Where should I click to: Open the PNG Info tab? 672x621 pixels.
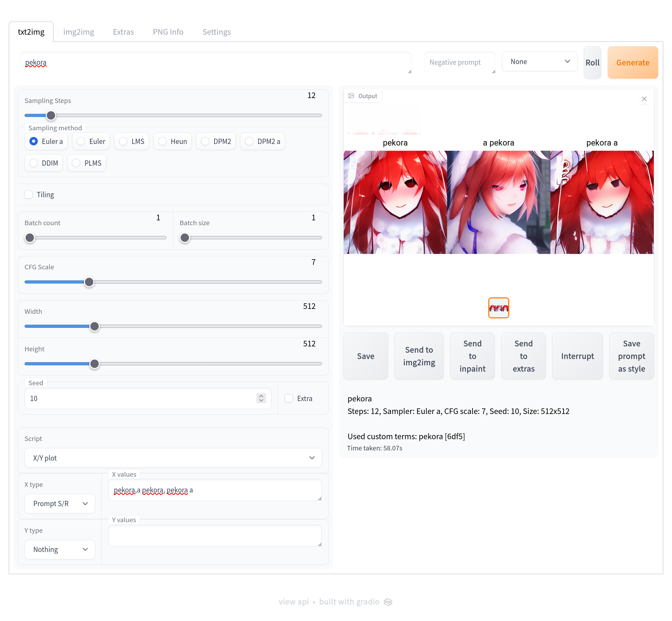coord(168,32)
